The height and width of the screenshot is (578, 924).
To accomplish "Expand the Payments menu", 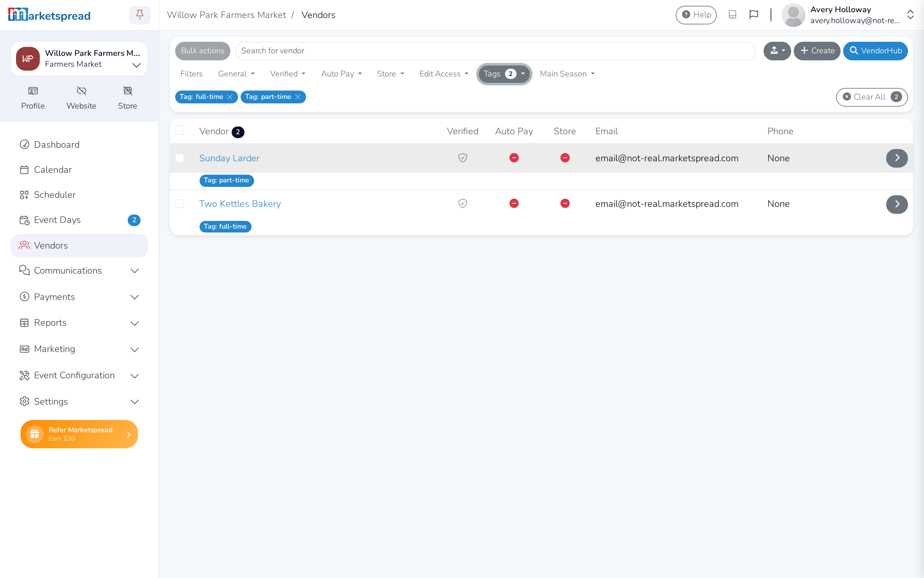I will [79, 297].
